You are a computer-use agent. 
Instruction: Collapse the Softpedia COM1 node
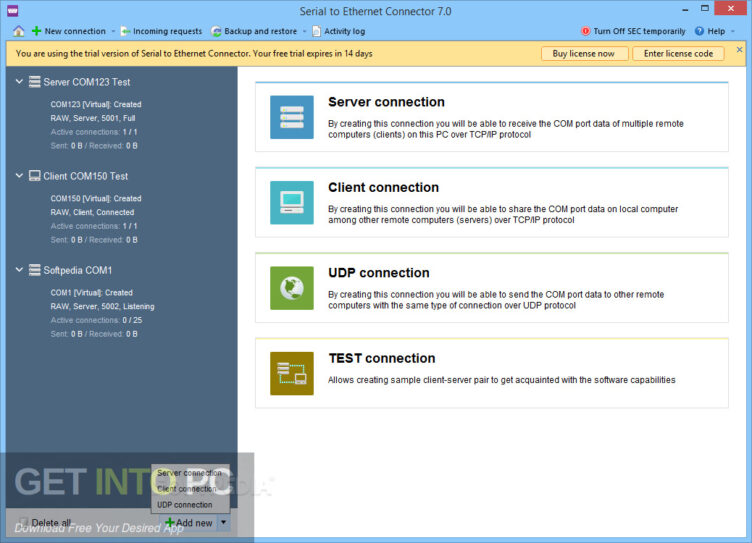tap(19, 270)
